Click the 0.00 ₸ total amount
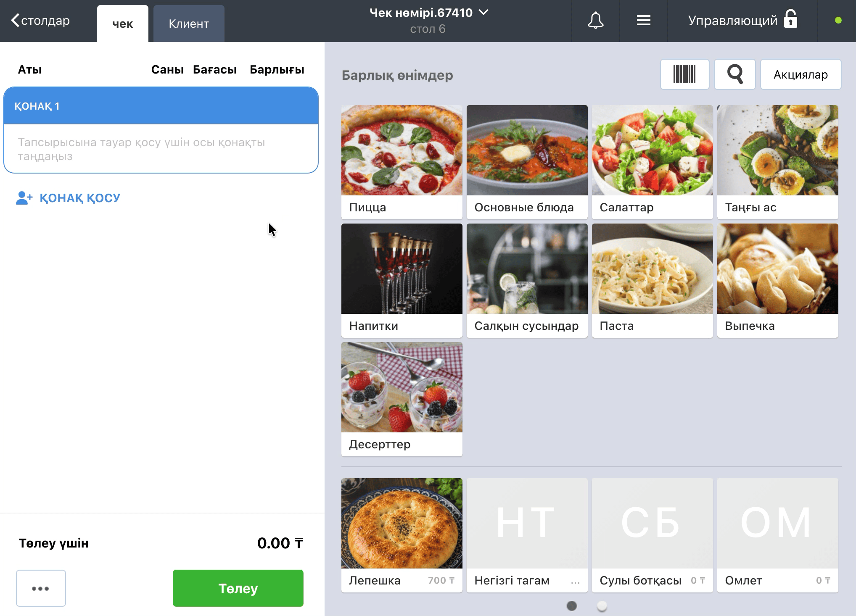The height and width of the screenshot is (616, 856). tap(280, 543)
